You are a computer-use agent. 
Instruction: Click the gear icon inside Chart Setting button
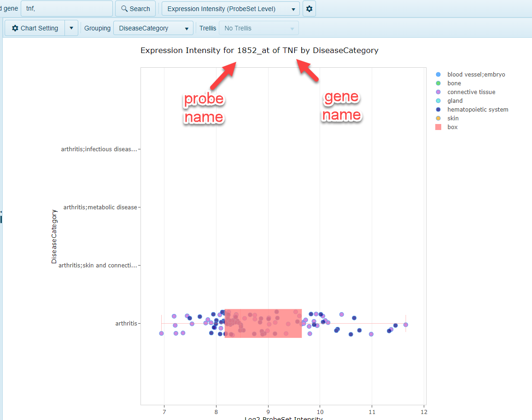15,28
